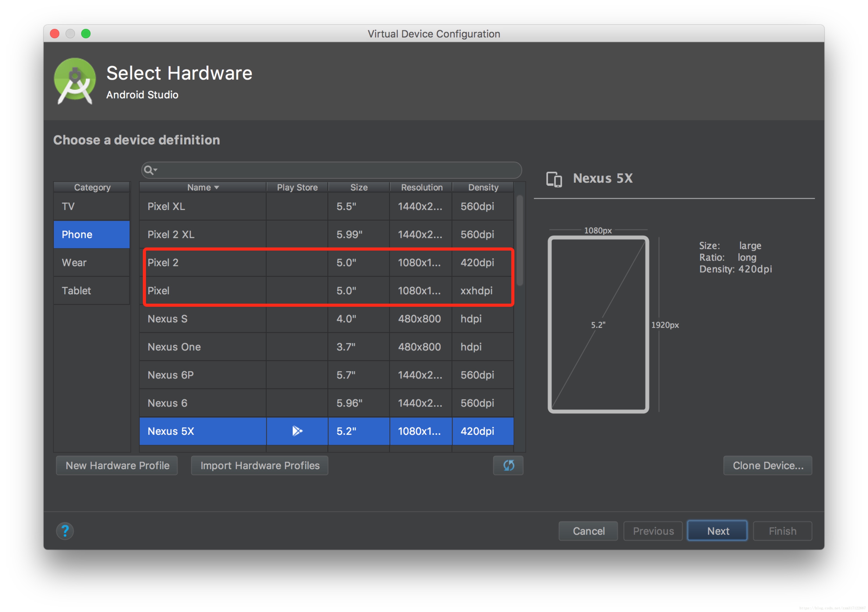The height and width of the screenshot is (612, 868).
Task: Select the Tablet category
Action: pyautogui.click(x=76, y=290)
